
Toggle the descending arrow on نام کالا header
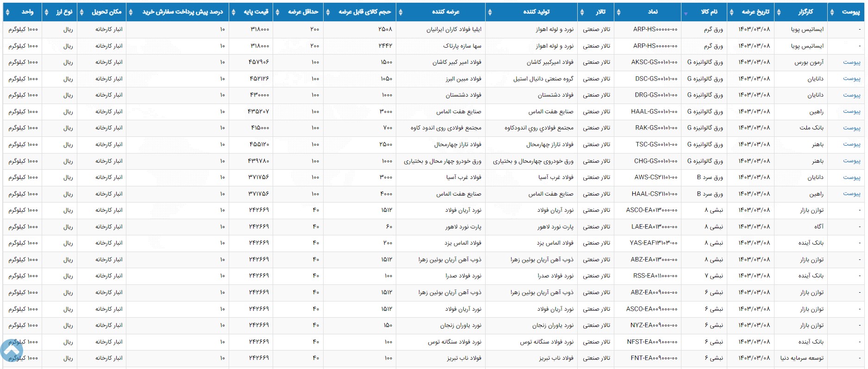coord(686,14)
